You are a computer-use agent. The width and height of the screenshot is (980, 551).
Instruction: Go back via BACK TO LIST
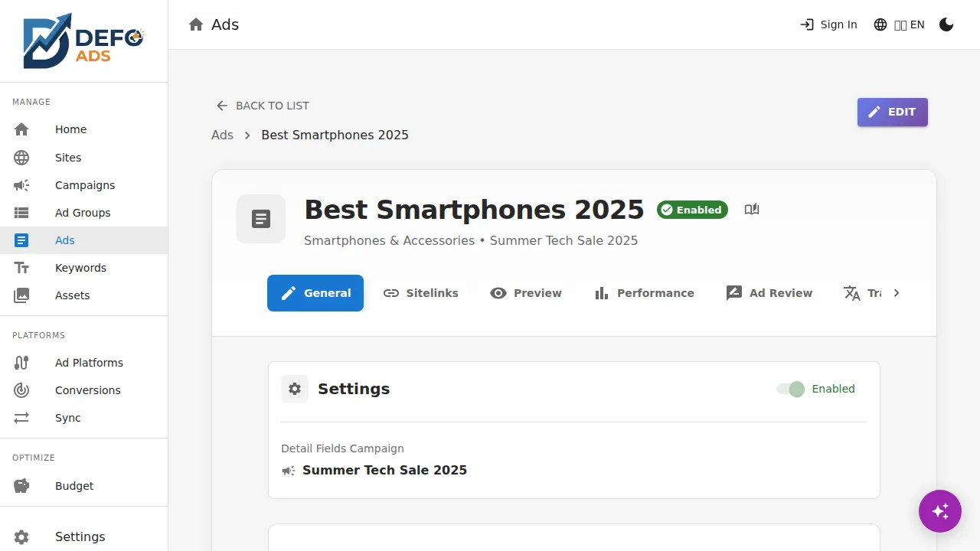coord(263,106)
